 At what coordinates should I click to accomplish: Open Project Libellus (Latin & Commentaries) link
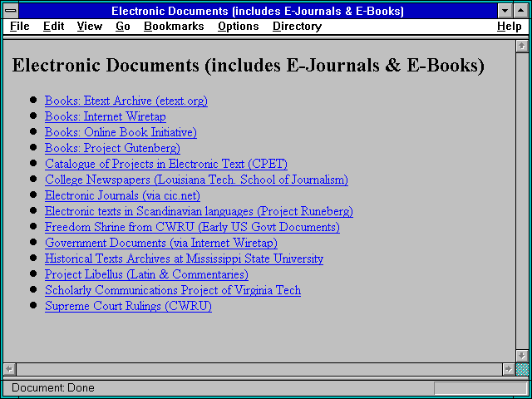[146, 274]
